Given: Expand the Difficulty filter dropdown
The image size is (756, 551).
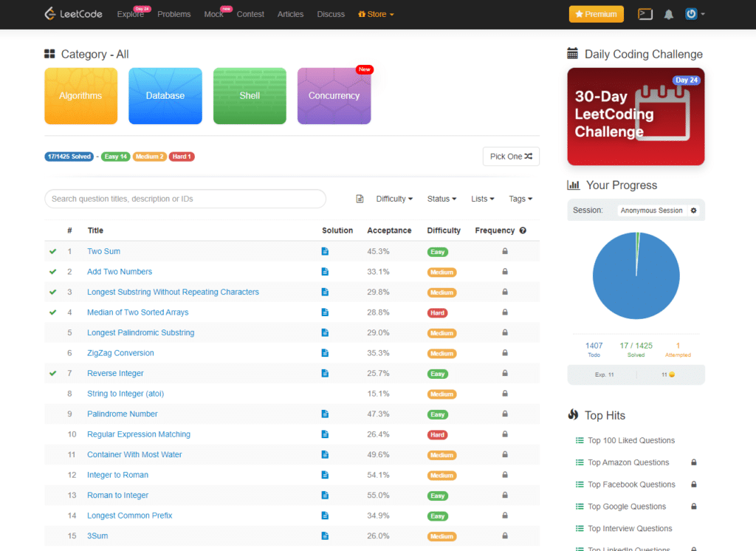Looking at the screenshot, I should [394, 199].
